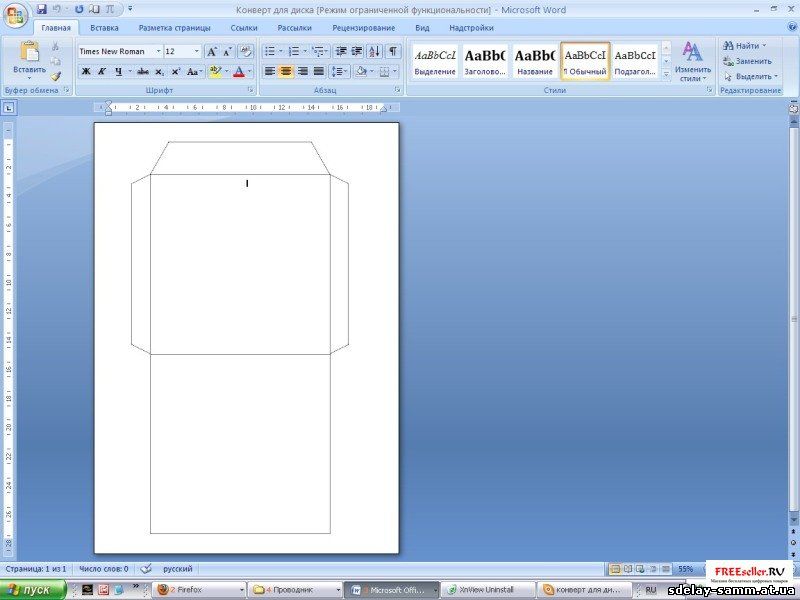Click the Change Styles (Изменить стили) icon

pos(692,52)
